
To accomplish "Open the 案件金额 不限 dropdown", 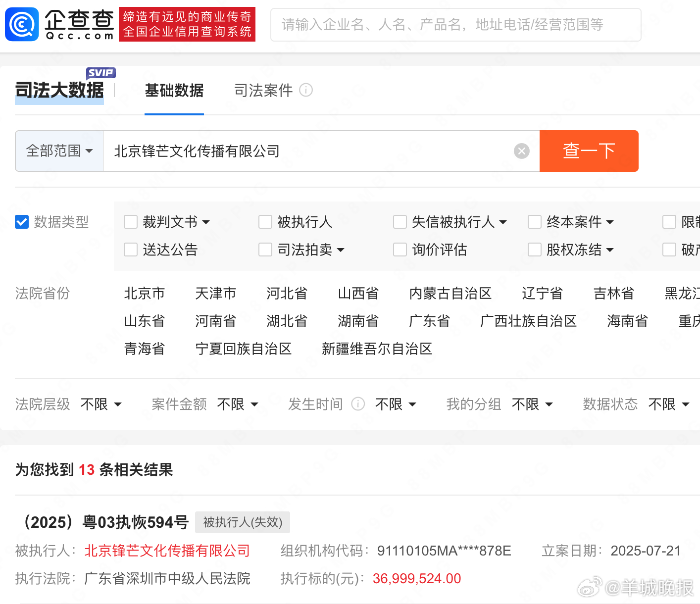I will tap(238, 404).
